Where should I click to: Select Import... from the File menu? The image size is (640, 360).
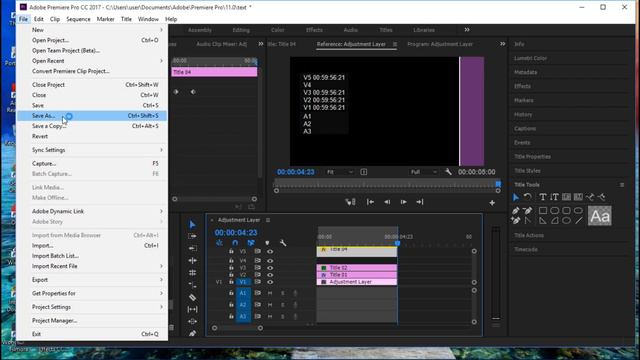[x=92, y=246]
